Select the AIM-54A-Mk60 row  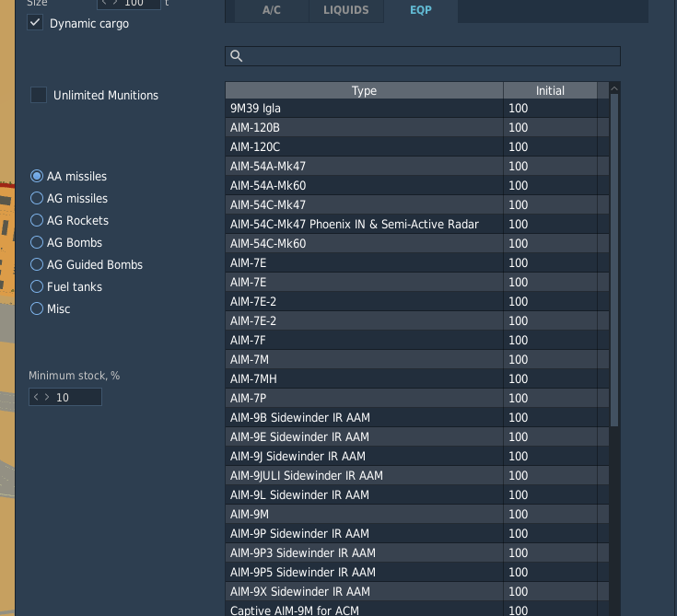point(417,186)
